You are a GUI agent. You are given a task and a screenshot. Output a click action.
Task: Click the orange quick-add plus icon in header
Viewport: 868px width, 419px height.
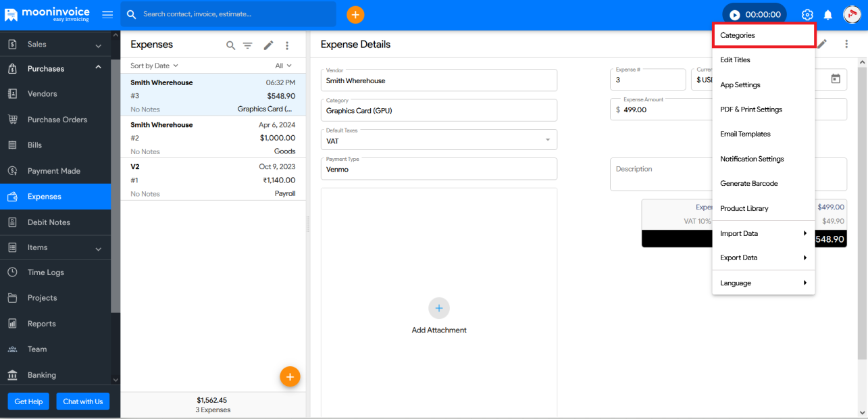pos(355,14)
